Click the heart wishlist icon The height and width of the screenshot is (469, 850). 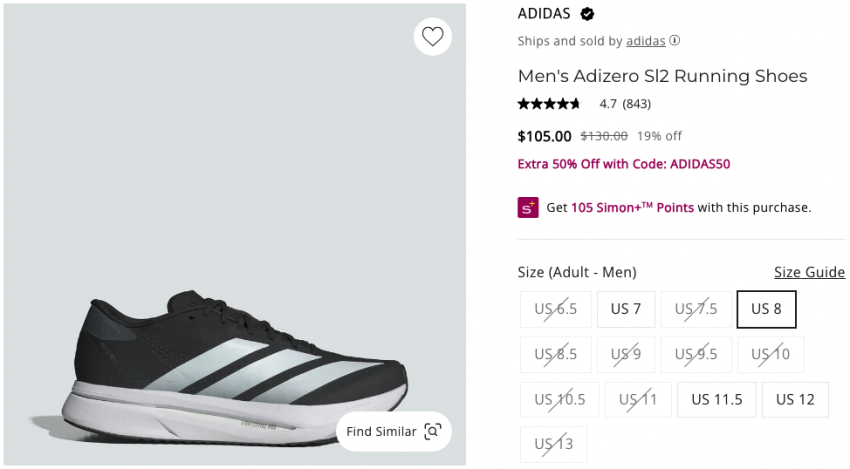pyautogui.click(x=432, y=37)
